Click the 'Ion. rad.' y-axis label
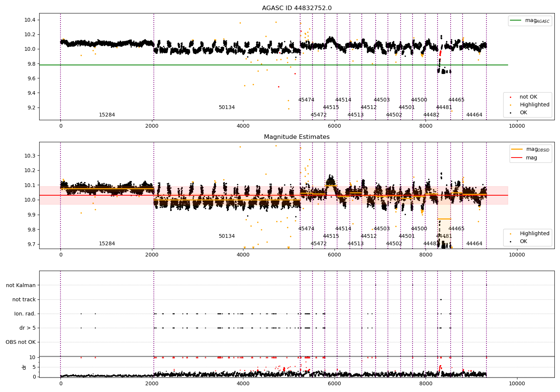 coord(25,314)
